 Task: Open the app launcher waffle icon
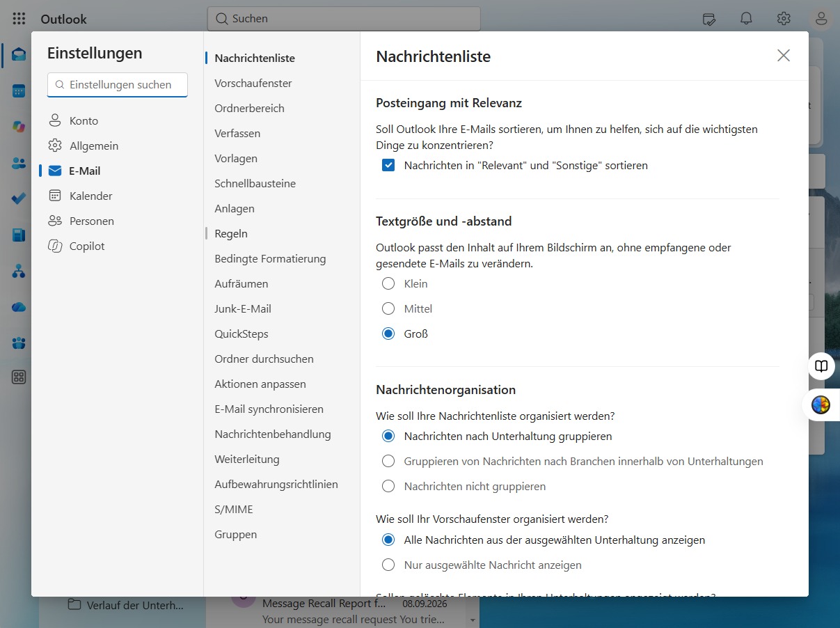pyautogui.click(x=19, y=19)
